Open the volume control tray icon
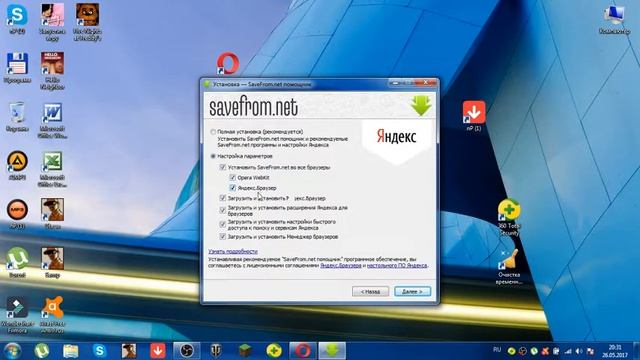Screen dimensions: 640x360 [x=579, y=351]
